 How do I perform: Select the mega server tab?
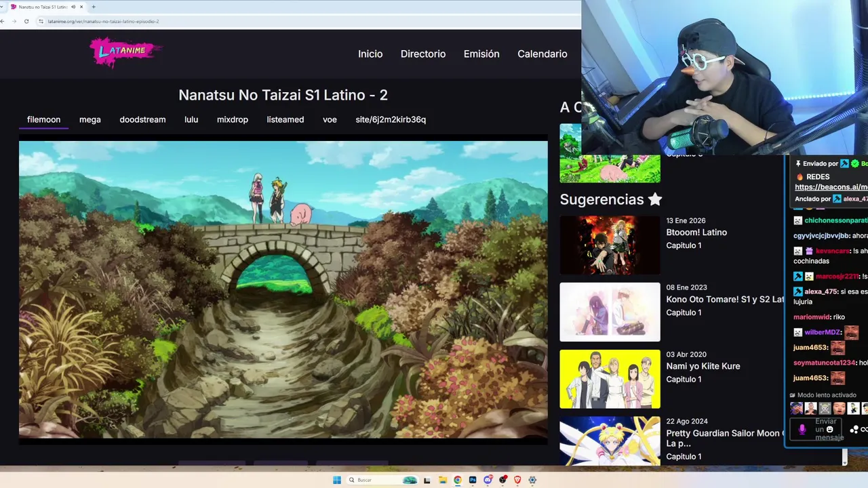(90, 119)
